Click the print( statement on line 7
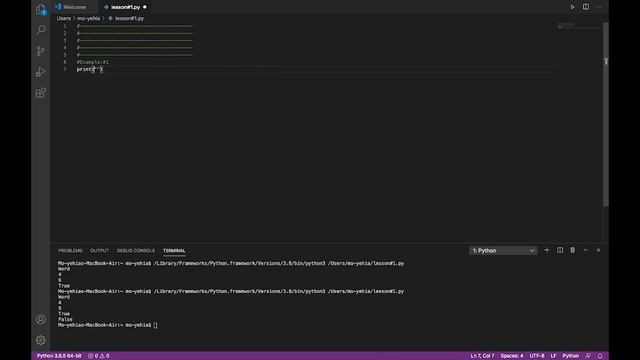 tap(90, 69)
